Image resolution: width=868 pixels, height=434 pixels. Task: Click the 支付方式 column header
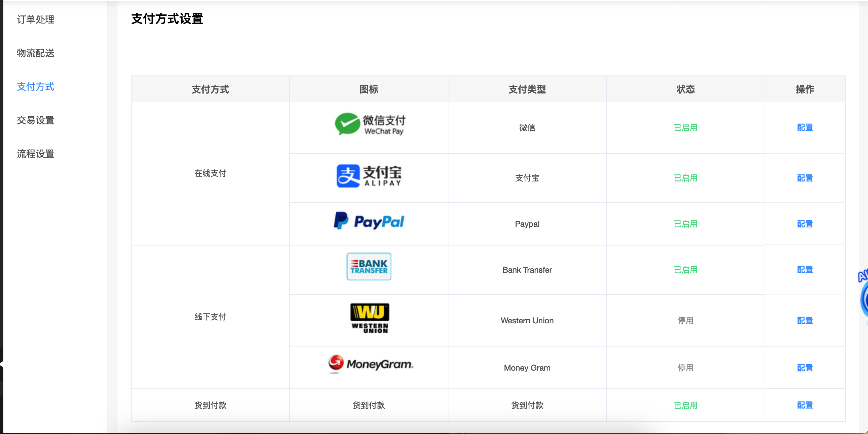click(210, 89)
